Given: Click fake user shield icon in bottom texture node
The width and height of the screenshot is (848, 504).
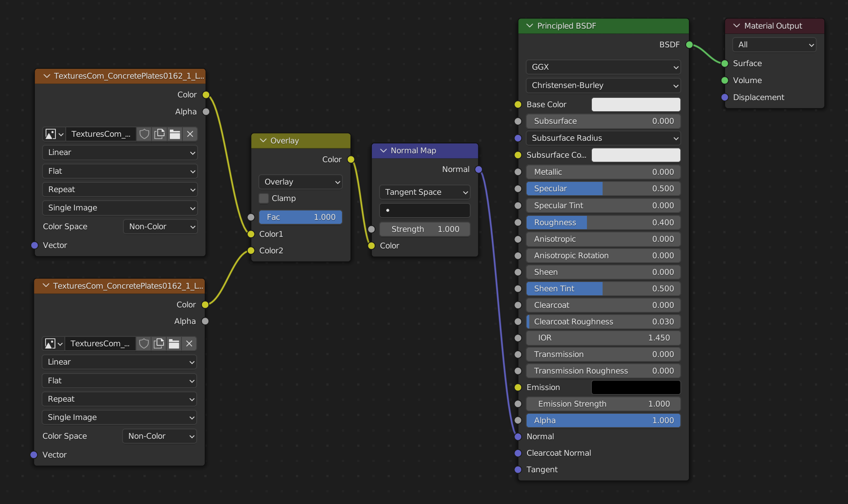Looking at the screenshot, I should 143,344.
